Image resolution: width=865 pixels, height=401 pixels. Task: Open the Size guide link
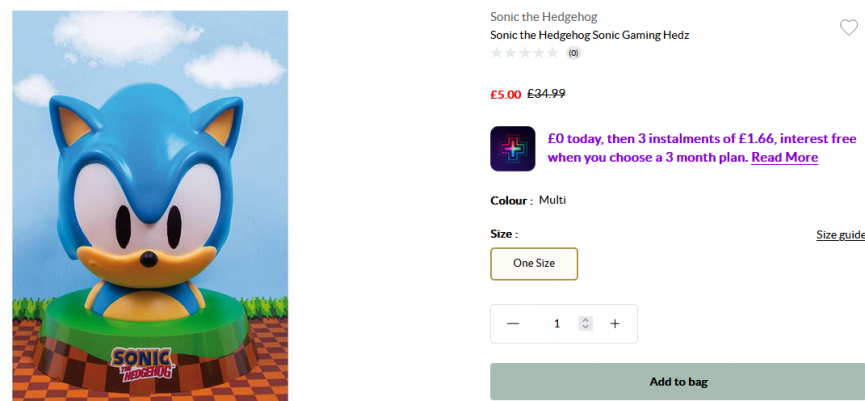[x=840, y=235]
